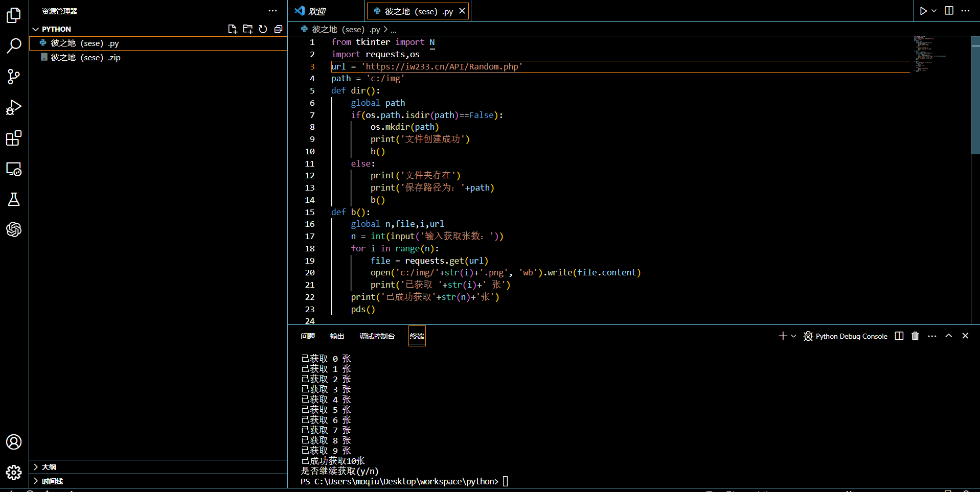The image size is (980, 492).
Task: Run the Python file
Action: click(x=923, y=11)
